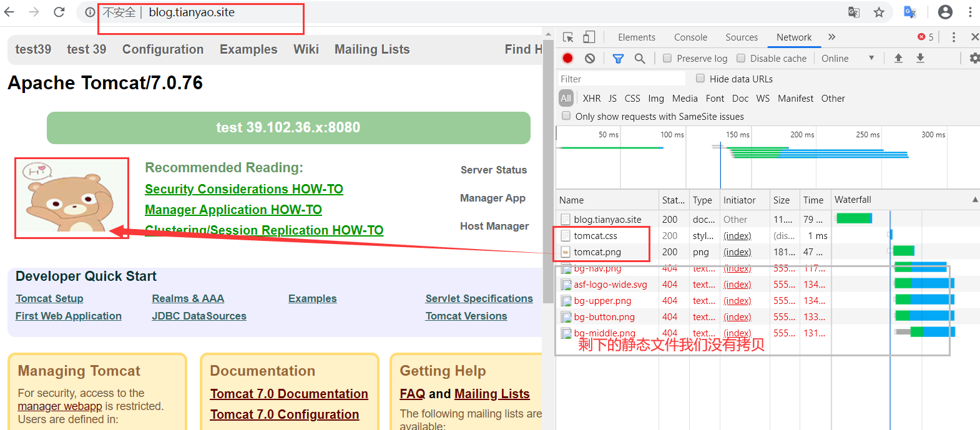Image resolution: width=980 pixels, height=430 pixels.
Task: Open the Google Translate extension icon
Action: [x=910, y=12]
